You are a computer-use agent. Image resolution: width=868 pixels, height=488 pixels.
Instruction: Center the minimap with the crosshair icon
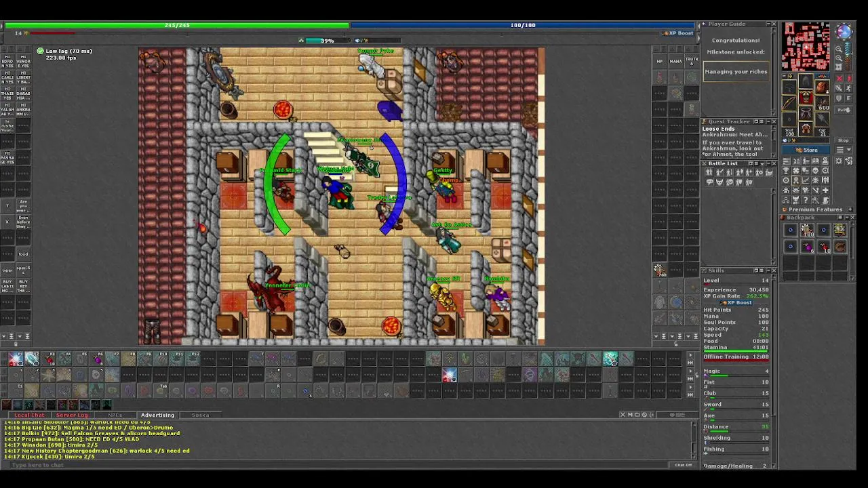click(x=839, y=67)
